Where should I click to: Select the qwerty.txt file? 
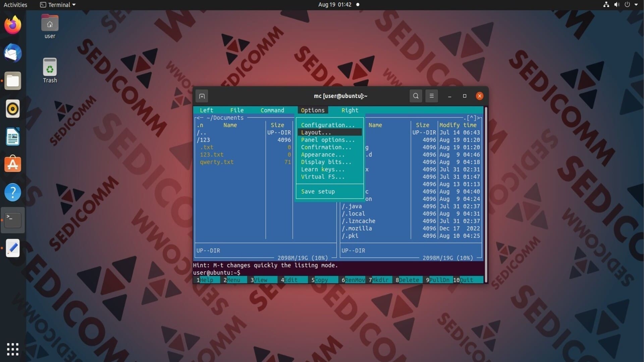pos(244,162)
